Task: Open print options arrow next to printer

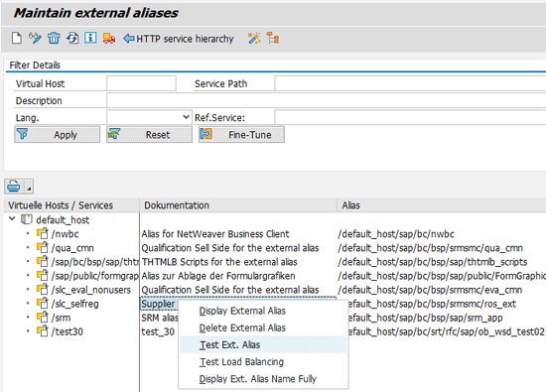Action: click(x=29, y=187)
